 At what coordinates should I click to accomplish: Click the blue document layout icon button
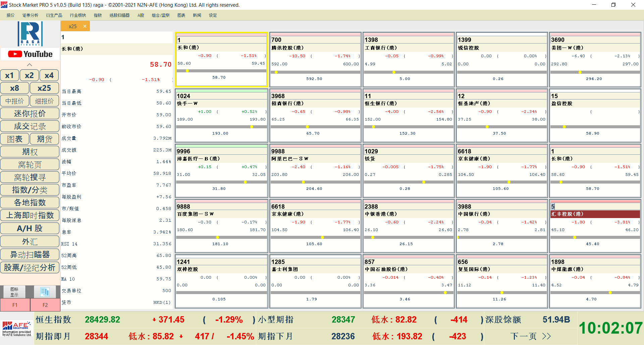click(x=45, y=292)
